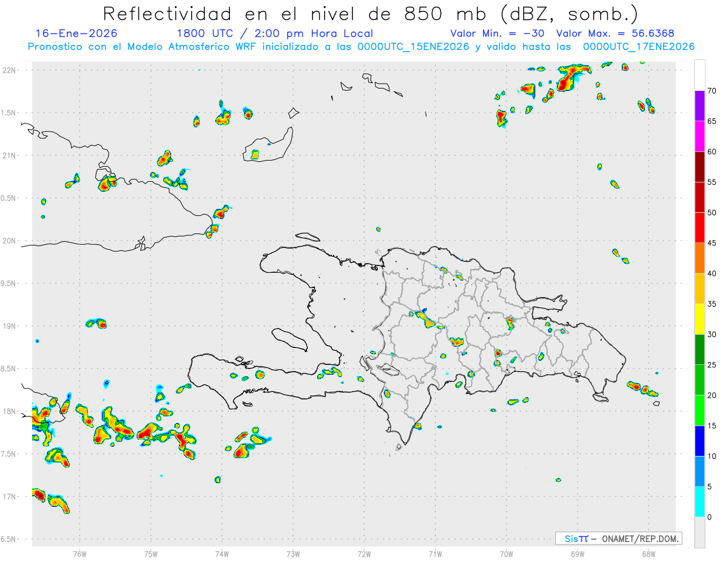
Task: Click the gold 35–40 dBZ color band
Action: coord(699,289)
